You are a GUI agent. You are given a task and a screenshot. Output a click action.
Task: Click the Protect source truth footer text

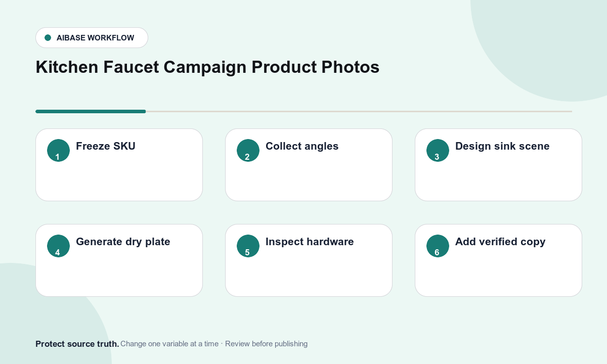pos(77,344)
